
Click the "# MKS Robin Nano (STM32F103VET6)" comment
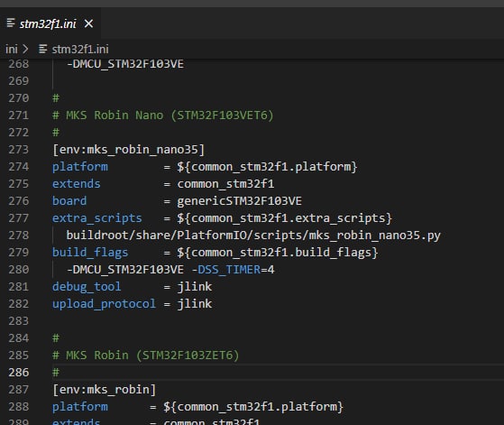163,115
